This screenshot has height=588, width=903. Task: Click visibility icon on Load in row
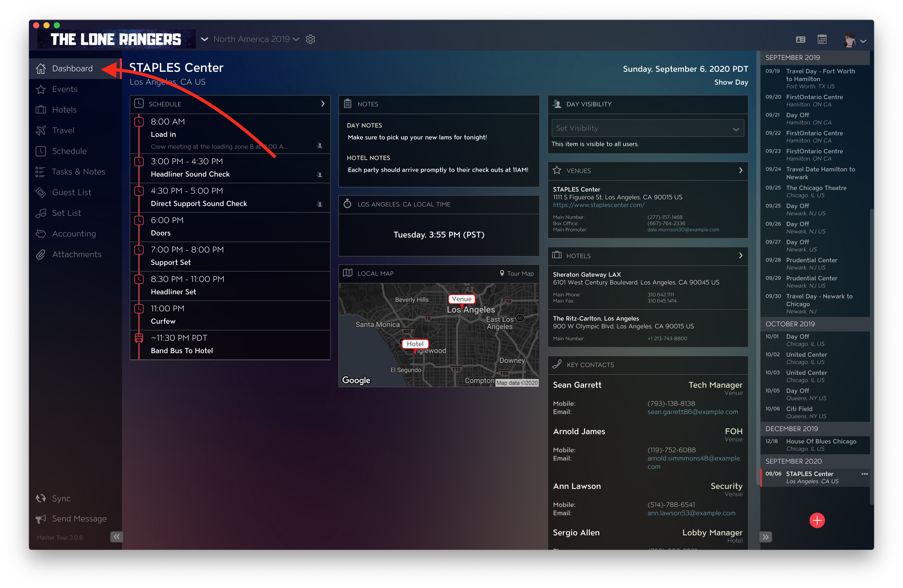[x=320, y=145]
